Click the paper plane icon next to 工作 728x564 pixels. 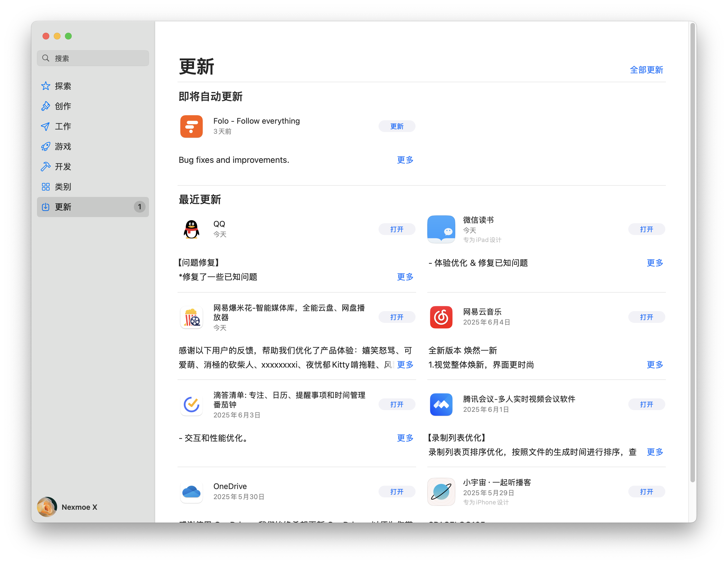click(46, 126)
